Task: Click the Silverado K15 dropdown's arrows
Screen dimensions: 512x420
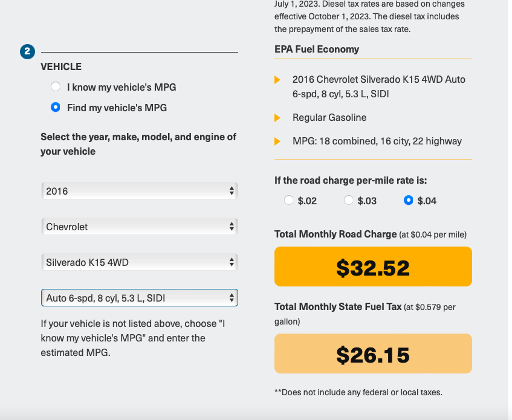Action: (232, 262)
